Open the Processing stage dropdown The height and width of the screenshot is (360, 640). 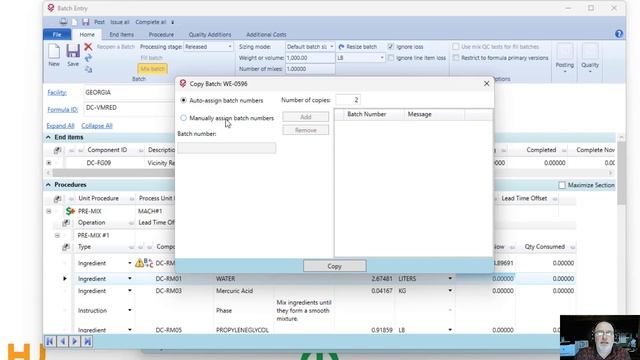point(230,47)
